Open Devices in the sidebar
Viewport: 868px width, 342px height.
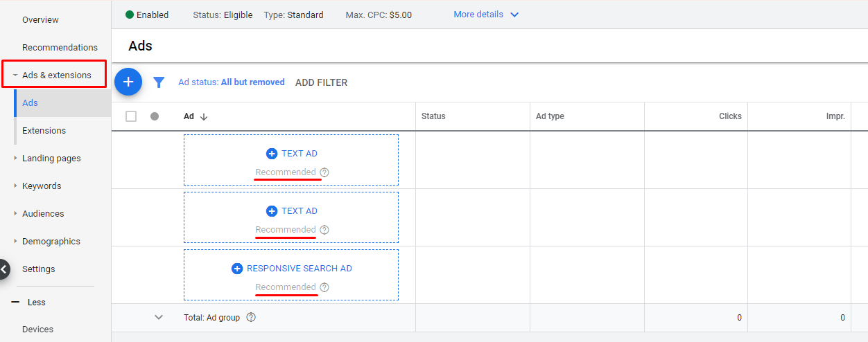click(37, 329)
